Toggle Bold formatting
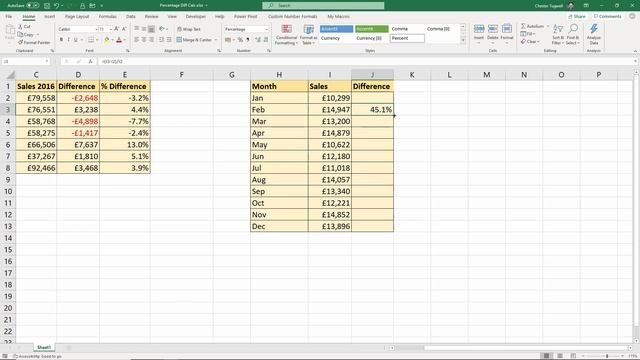 [61, 40]
